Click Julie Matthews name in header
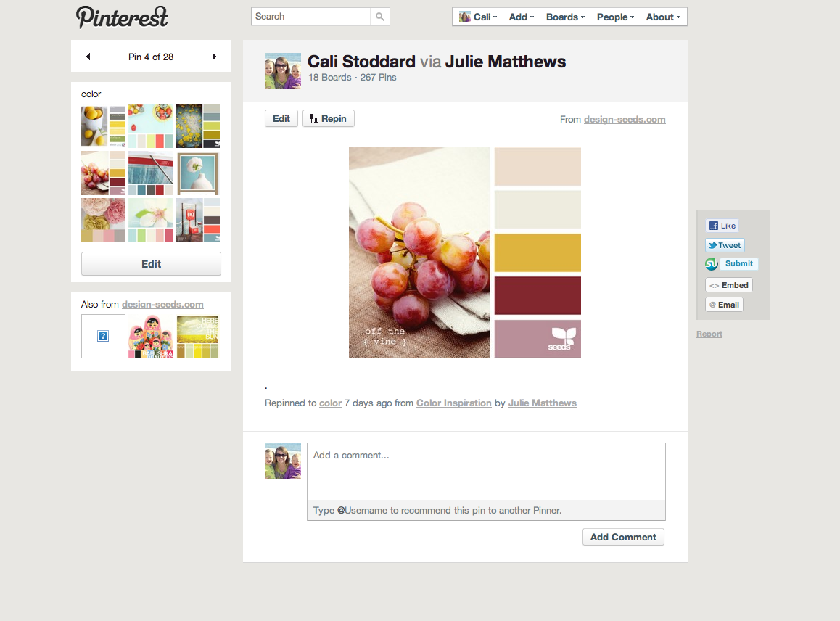Image resolution: width=840 pixels, height=621 pixels. 505,62
